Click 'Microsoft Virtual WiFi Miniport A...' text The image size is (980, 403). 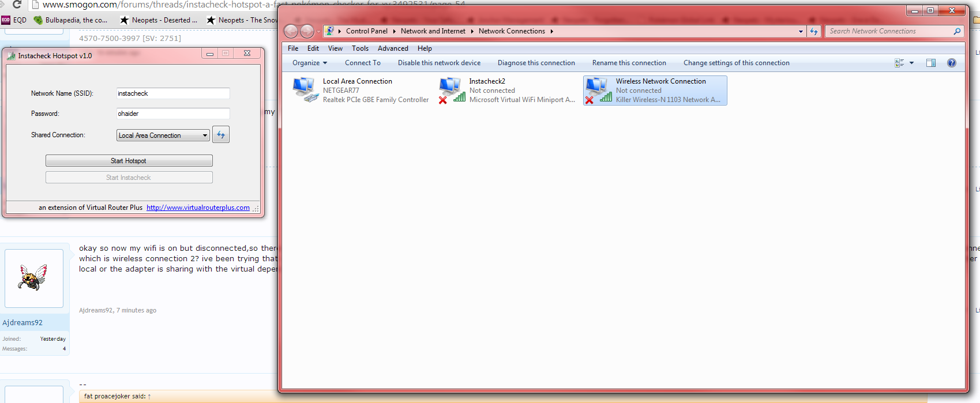click(522, 100)
